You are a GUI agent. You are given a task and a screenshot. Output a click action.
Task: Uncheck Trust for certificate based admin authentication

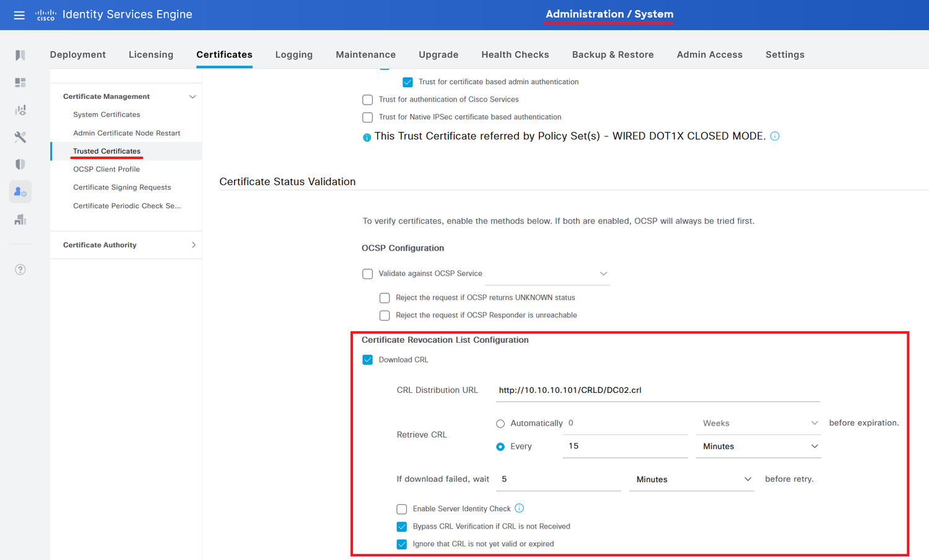408,82
